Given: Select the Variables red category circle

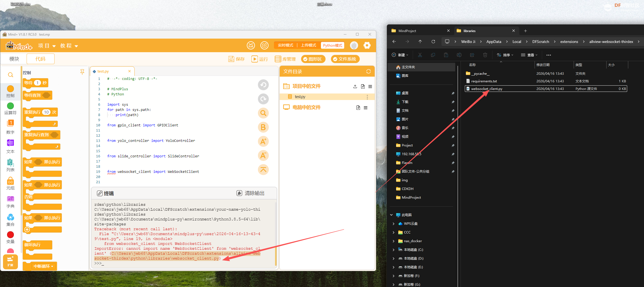Looking at the screenshot, I should (x=10, y=235).
